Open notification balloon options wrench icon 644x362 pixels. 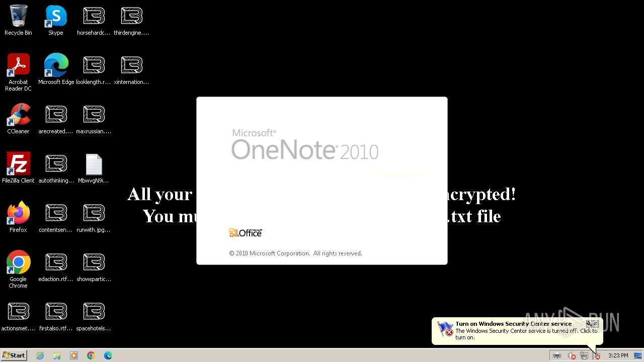589,324
